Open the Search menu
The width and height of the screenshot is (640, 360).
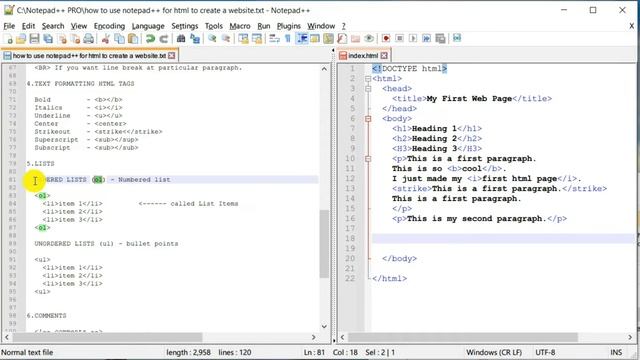click(53, 26)
